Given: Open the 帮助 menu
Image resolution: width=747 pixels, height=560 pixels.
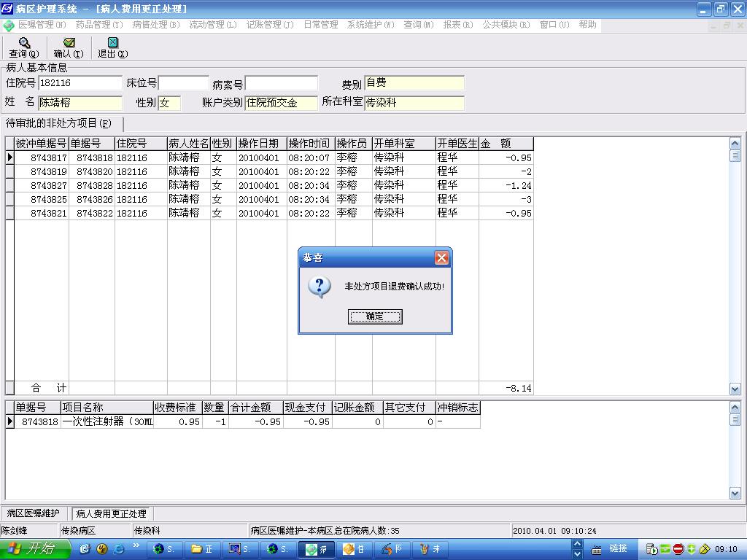Looking at the screenshot, I should (x=587, y=24).
